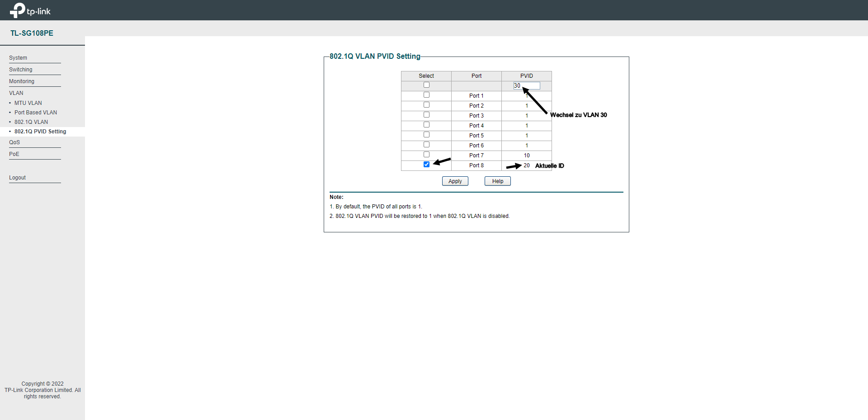Click the Port 3 label cell

pyautogui.click(x=476, y=116)
